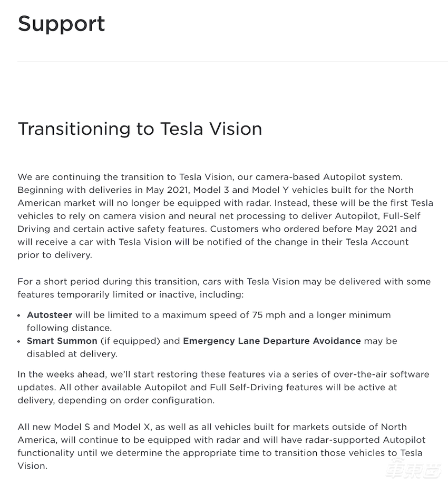Click the "Transitioning to Tesla Vision" title
This screenshot has height=485, width=448.
[140, 128]
